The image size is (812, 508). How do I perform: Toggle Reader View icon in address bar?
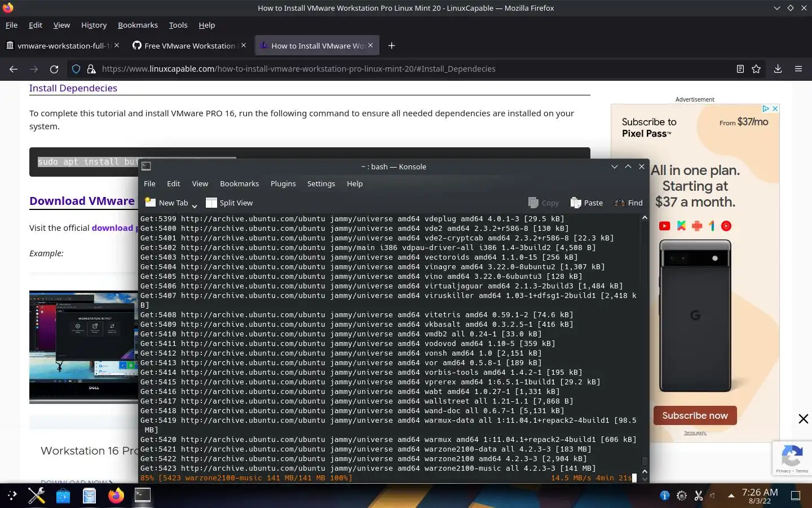pos(740,69)
